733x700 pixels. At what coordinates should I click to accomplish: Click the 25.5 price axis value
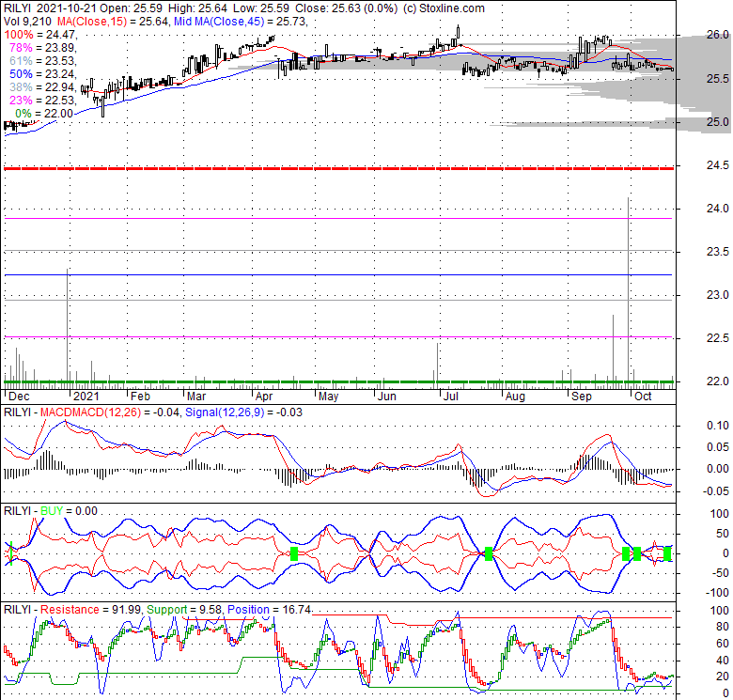[718, 79]
